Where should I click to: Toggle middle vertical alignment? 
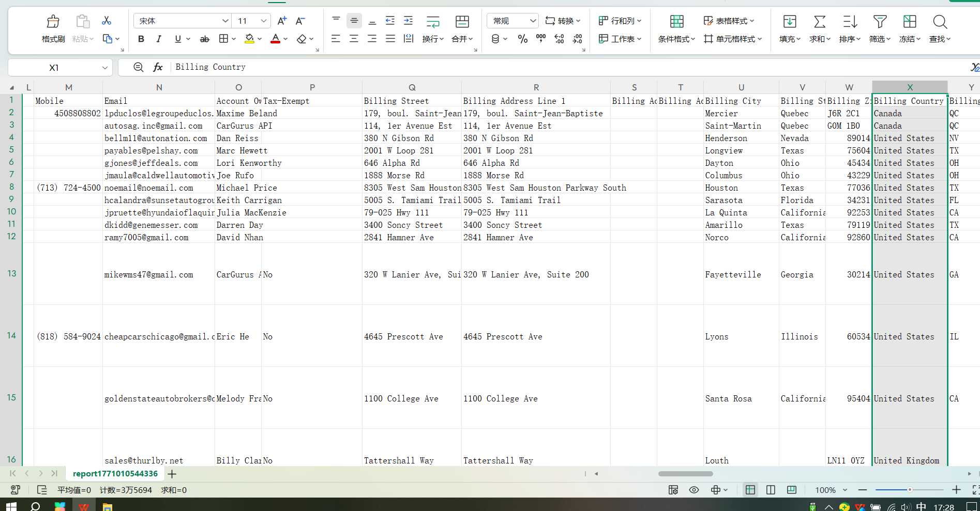pyautogui.click(x=354, y=21)
